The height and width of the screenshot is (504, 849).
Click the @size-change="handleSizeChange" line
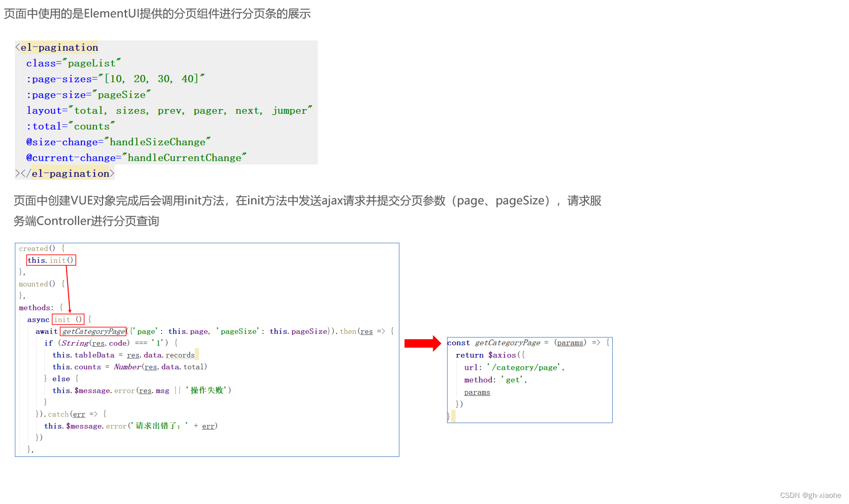pos(118,142)
